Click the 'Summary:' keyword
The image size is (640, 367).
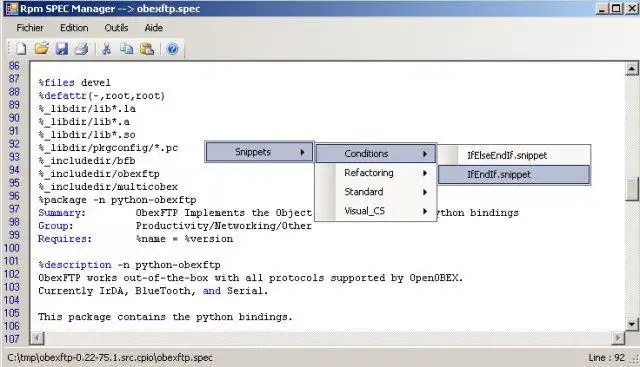coord(62,213)
